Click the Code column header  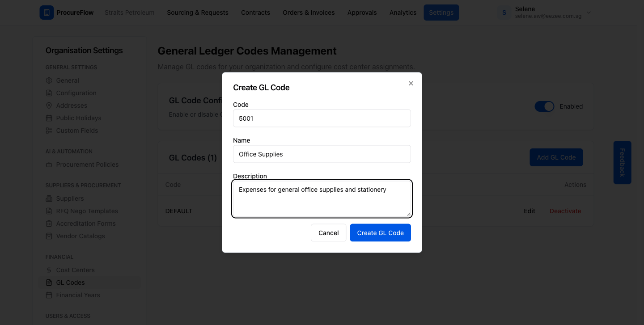(173, 185)
